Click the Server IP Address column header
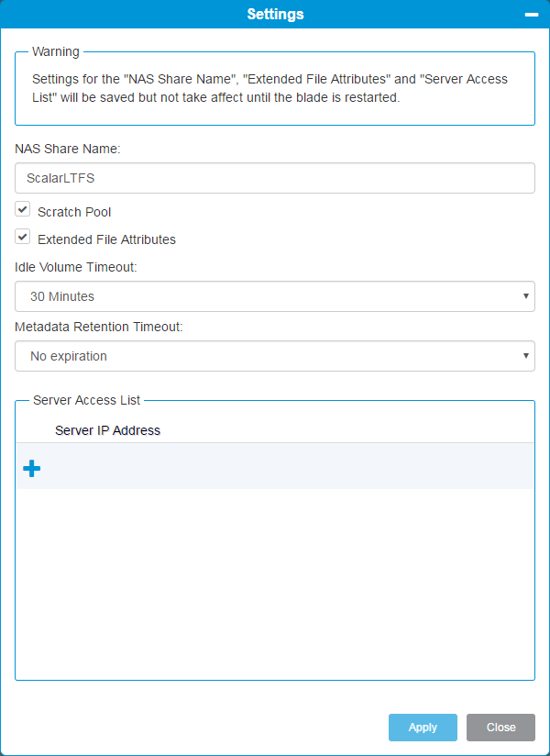This screenshot has height=756, width=550. click(x=107, y=430)
